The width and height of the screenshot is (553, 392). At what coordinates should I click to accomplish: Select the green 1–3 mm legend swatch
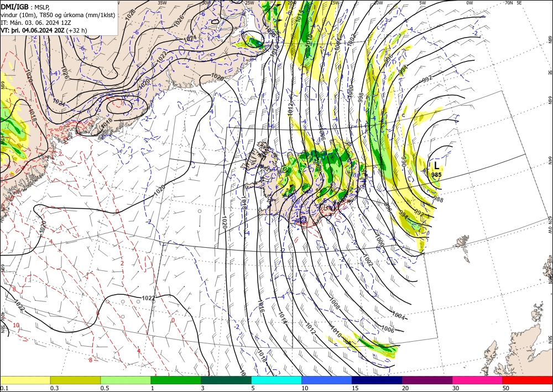click(176, 380)
